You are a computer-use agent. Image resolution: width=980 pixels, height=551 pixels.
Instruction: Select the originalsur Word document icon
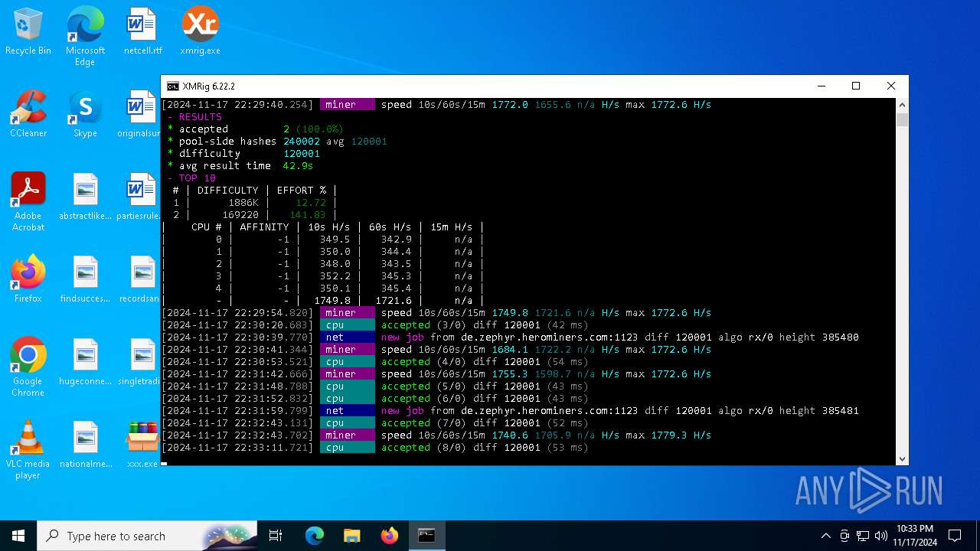coord(141,115)
